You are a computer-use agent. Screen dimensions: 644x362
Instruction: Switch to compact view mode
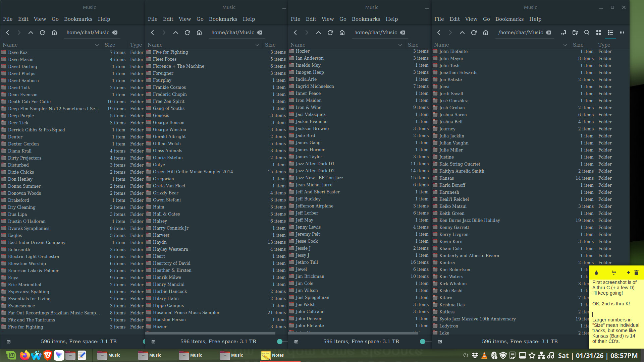[622, 33]
